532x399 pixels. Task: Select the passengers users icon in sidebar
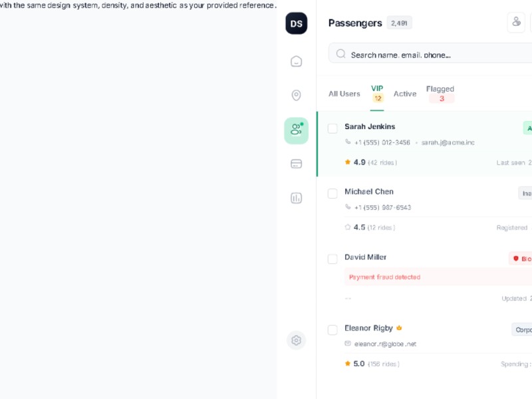(x=296, y=130)
